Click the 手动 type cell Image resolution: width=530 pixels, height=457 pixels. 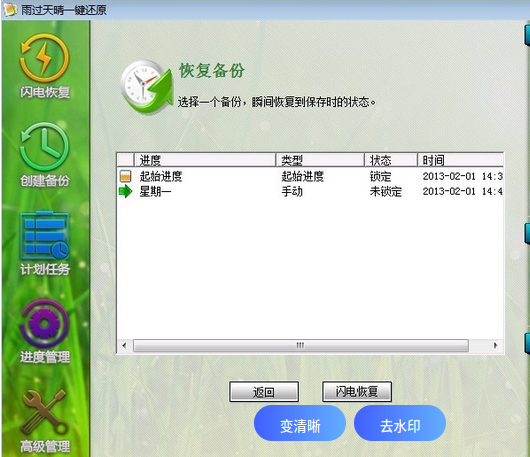pyautogui.click(x=292, y=192)
